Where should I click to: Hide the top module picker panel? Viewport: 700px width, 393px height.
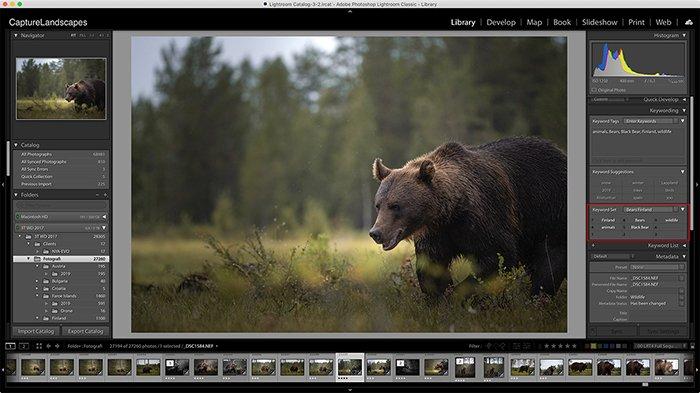coord(350,11)
